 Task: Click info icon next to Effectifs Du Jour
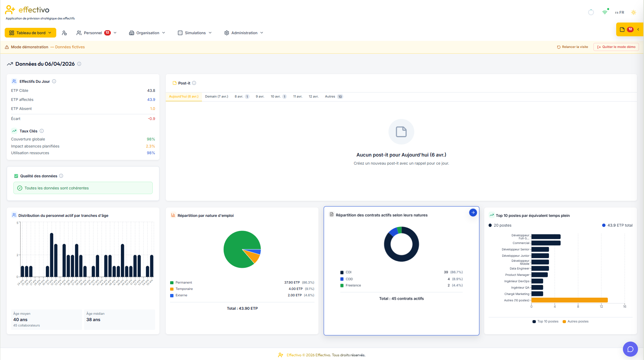click(x=54, y=81)
